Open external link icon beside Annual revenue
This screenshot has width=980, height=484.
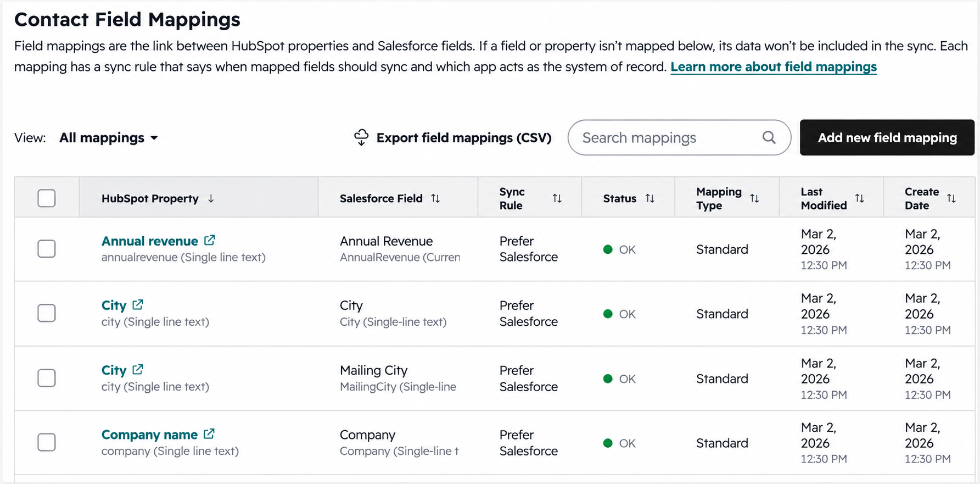(209, 240)
